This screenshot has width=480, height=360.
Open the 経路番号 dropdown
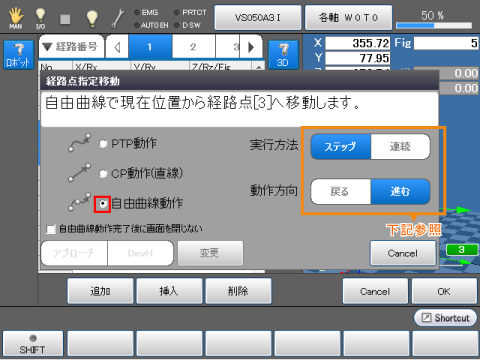coord(71,47)
